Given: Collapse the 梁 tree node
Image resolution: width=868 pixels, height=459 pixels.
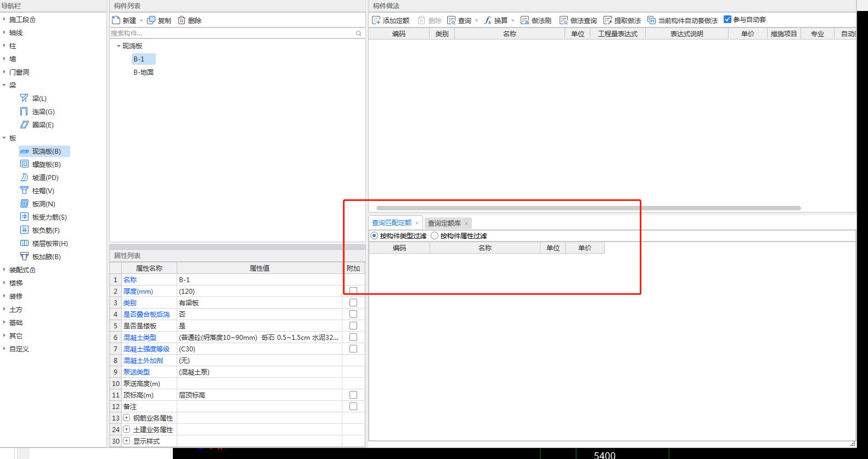Looking at the screenshot, I should (4, 85).
